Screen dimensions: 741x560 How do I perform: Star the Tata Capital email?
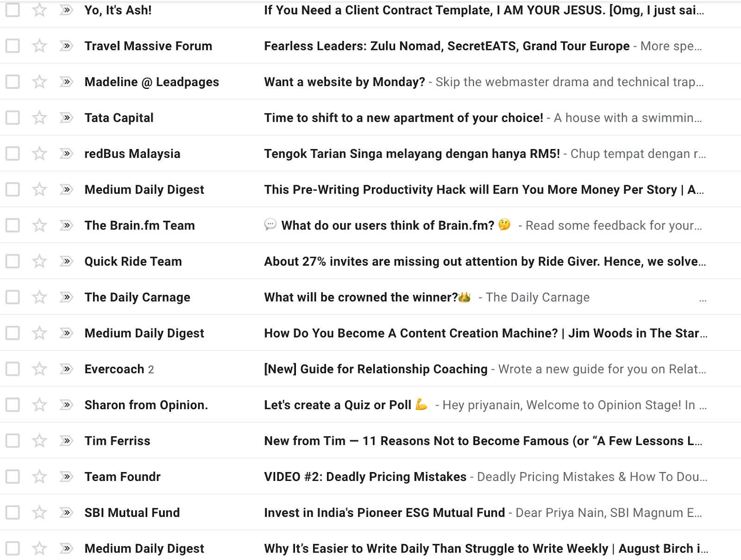point(39,118)
